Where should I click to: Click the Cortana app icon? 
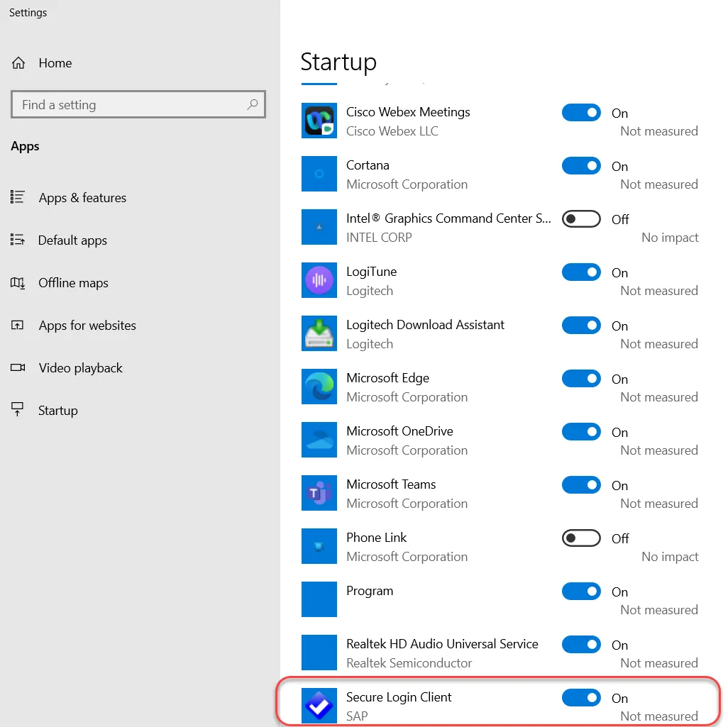tap(319, 174)
